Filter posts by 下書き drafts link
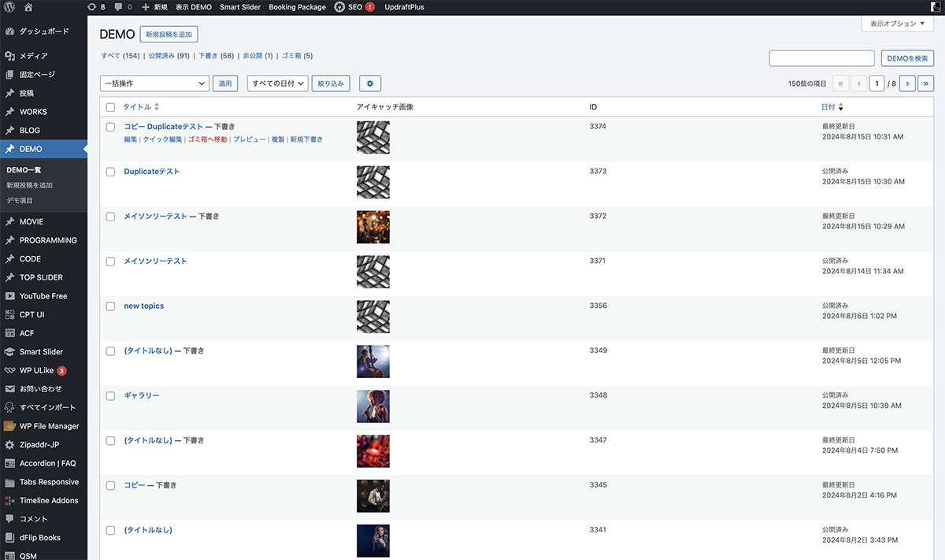This screenshot has width=945, height=560. click(207, 56)
